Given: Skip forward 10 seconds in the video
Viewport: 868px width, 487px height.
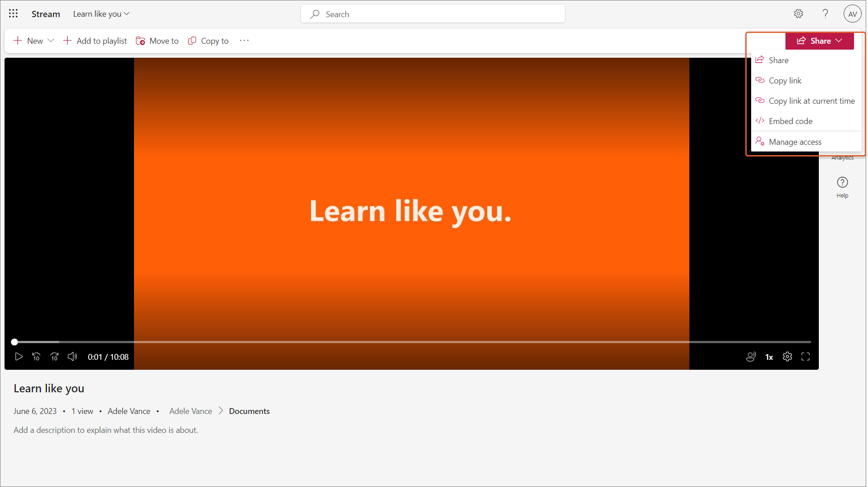Looking at the screenshot, I should point(55,357).
